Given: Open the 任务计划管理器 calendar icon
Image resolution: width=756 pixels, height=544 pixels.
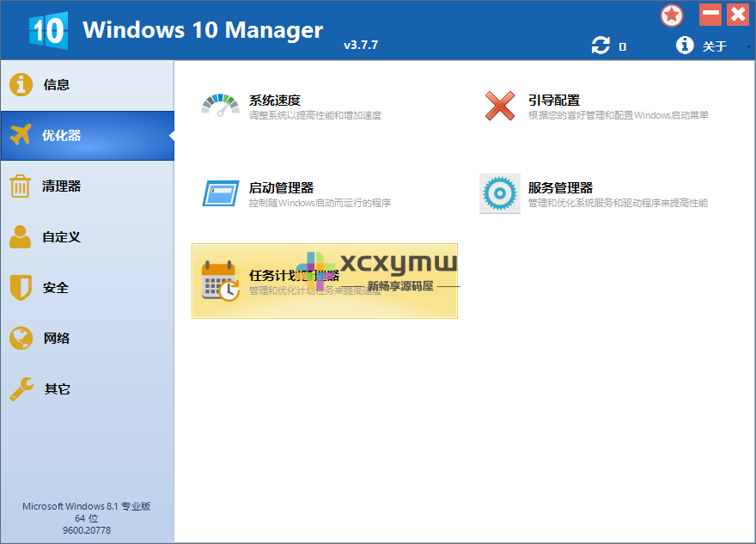Looking at the screenshot, I should pyautogui.click(x=220, y=281).
